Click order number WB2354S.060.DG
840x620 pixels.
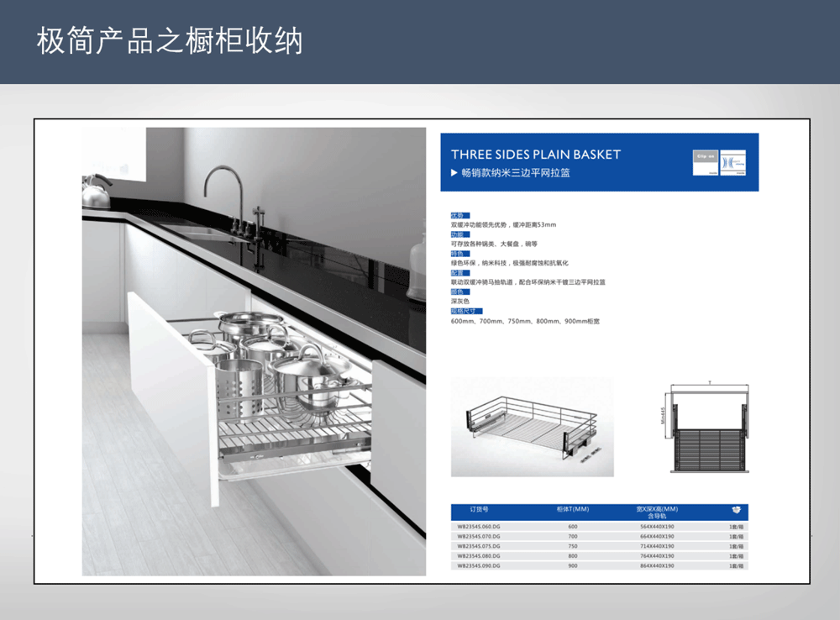click(x=479, y=527)
